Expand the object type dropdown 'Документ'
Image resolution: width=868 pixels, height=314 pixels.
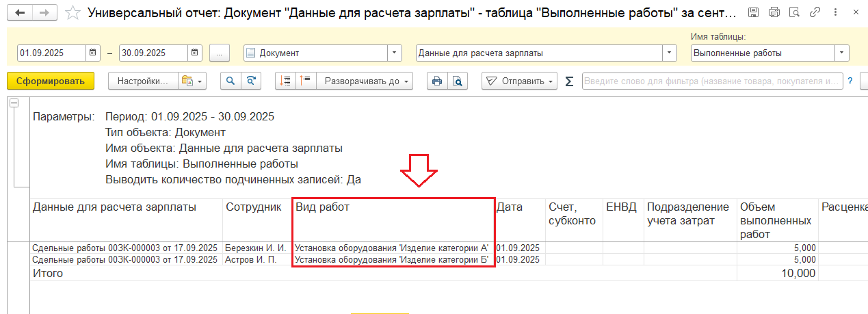point(395,53)
